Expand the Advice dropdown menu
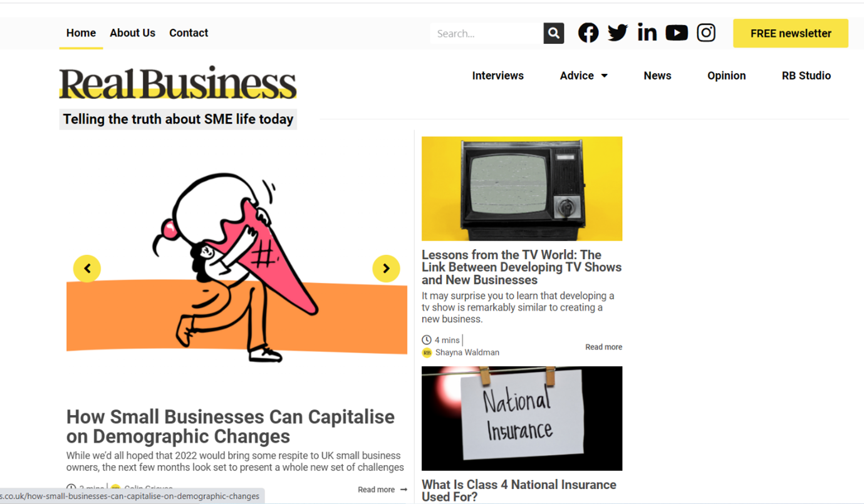Screen dimensions: 864x504 [583, 76]
